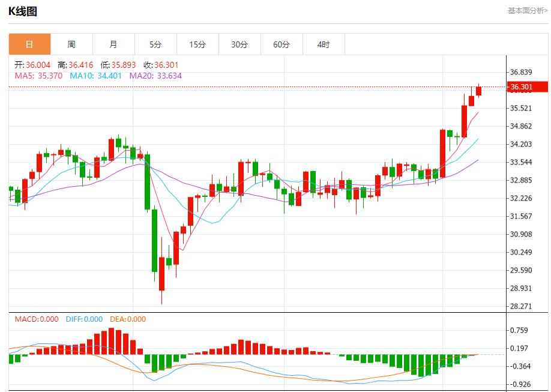
Task: Select the 15分 interval tab
Action: [x=197, y=44]
